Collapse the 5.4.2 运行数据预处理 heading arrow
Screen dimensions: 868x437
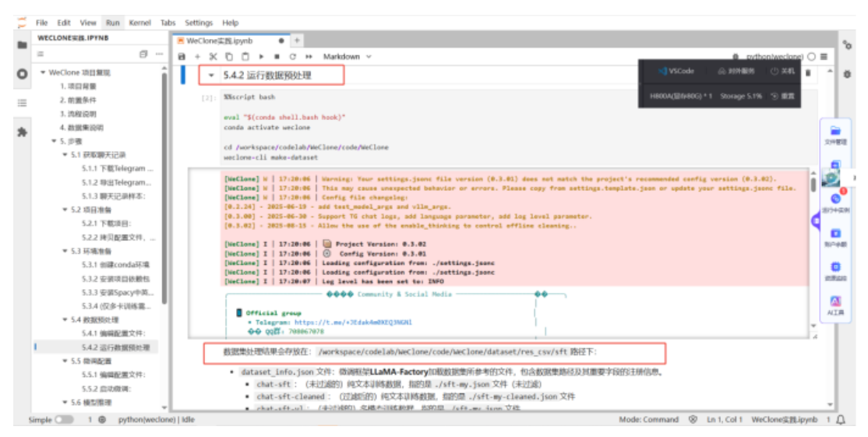pyautogui.click(x=211, y=76)
